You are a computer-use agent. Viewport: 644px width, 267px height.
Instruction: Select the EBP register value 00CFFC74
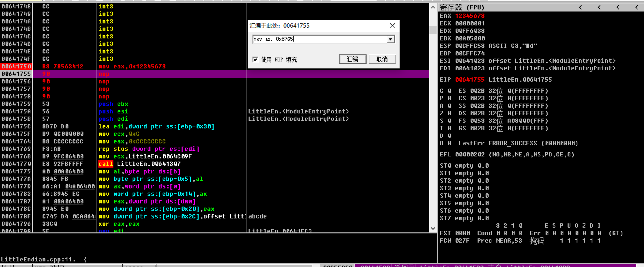coord(470,53)
